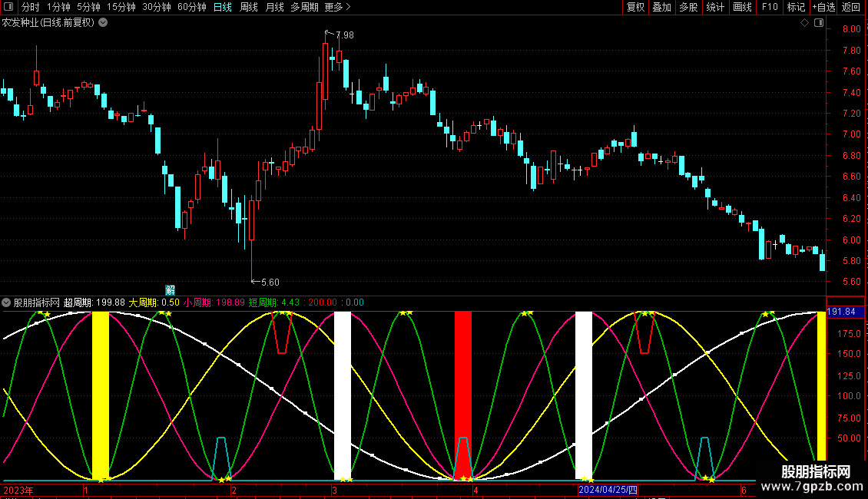This screenshot has width=868, height=499.
Task: Select the 15分钟 period tab
Action: pos(121,7)
